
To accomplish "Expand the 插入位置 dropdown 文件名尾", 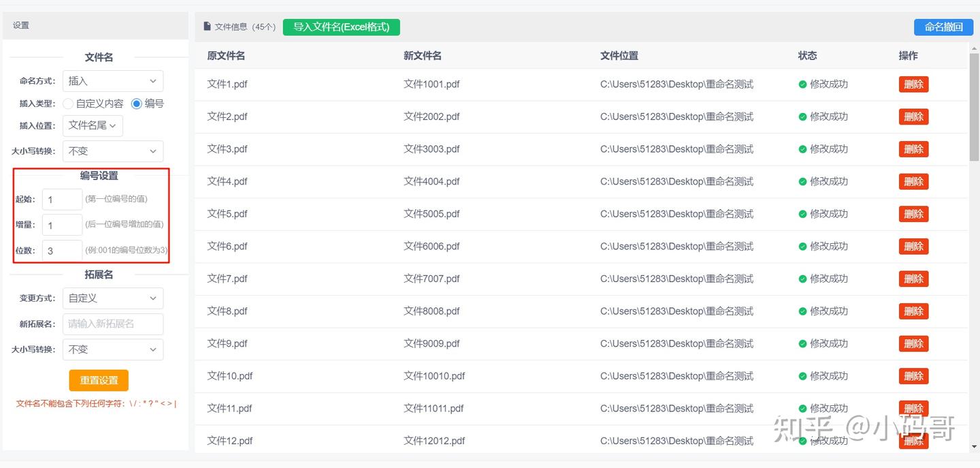I will coord(93,125).
